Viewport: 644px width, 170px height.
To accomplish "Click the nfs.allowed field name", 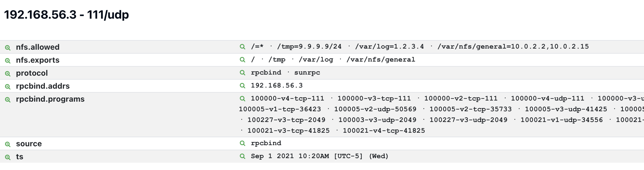I will click(x=38, y=47).
